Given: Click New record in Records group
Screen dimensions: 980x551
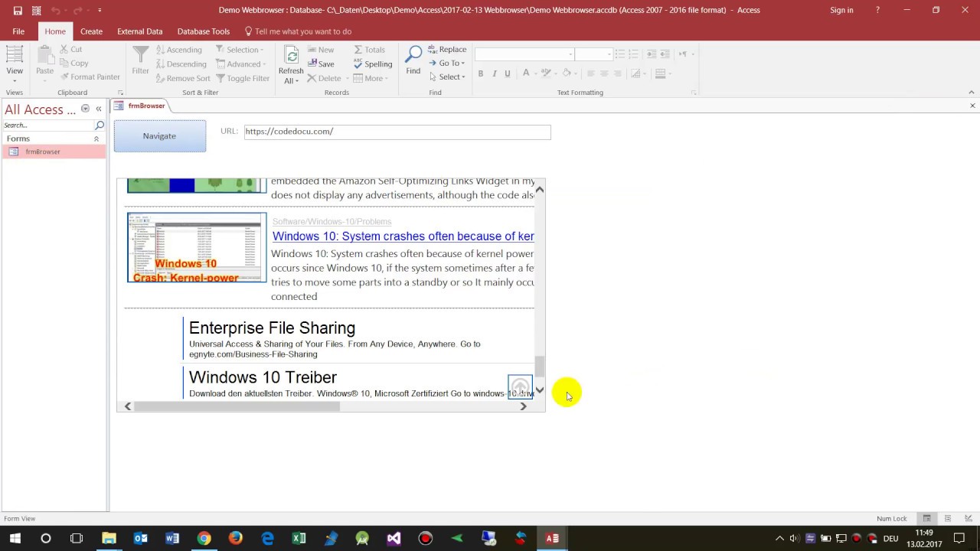Looking at the screenshot, I should (321, 49).
